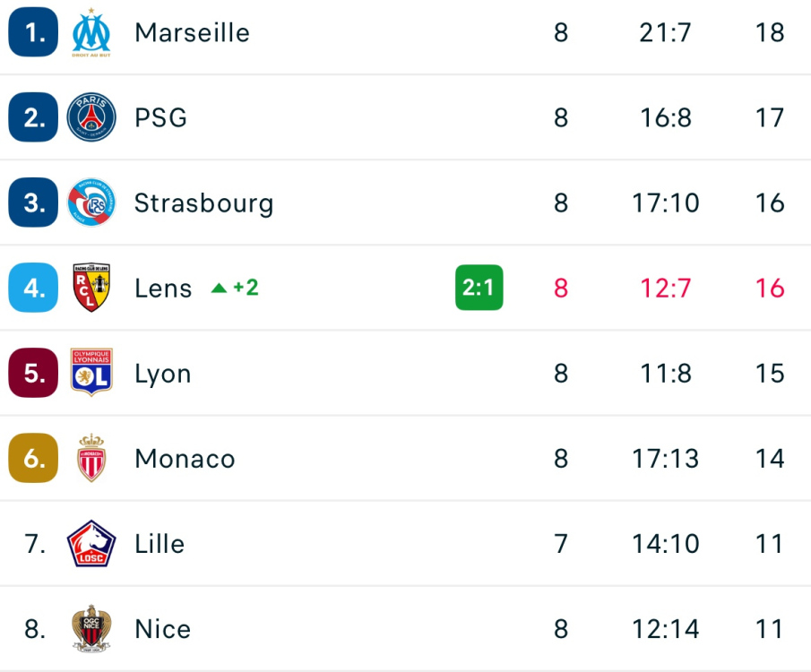Select the Monaco team name
Image resolution: width=811 pixels, height=672 pixels.
(x=185, y=459)
